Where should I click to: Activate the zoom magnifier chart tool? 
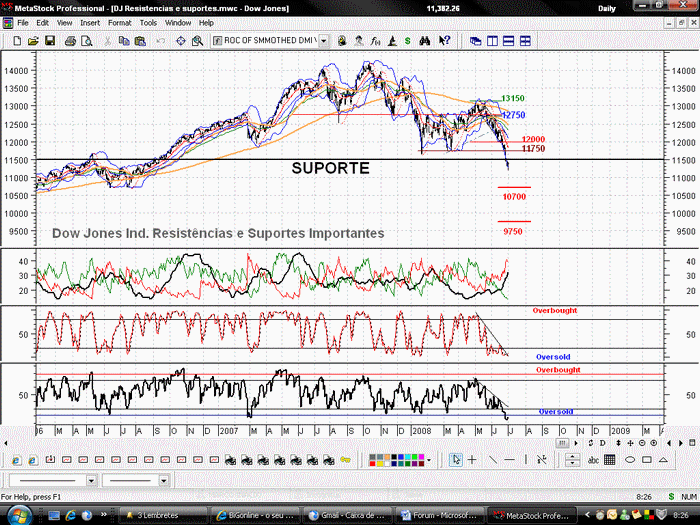click(x=197, y=41)
